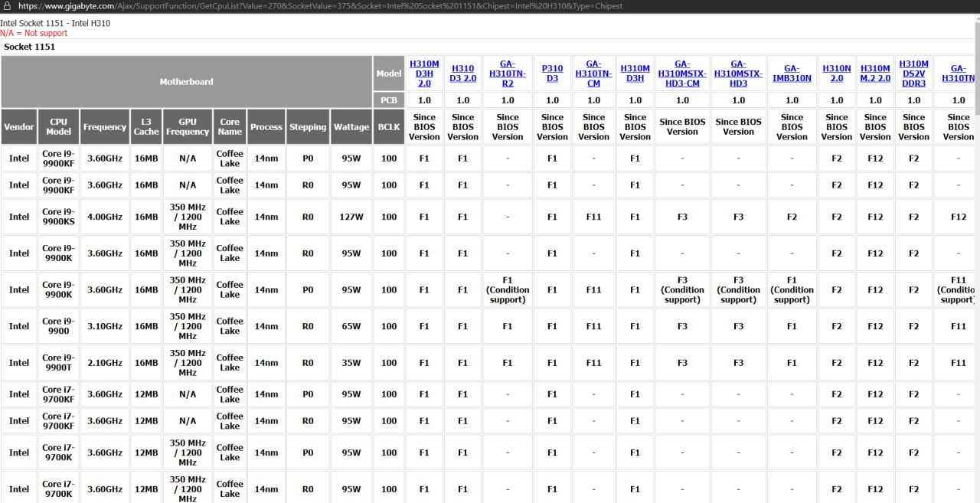Open the GA-H310TN-CM model link
980x503 pixels.
(593, 73)
